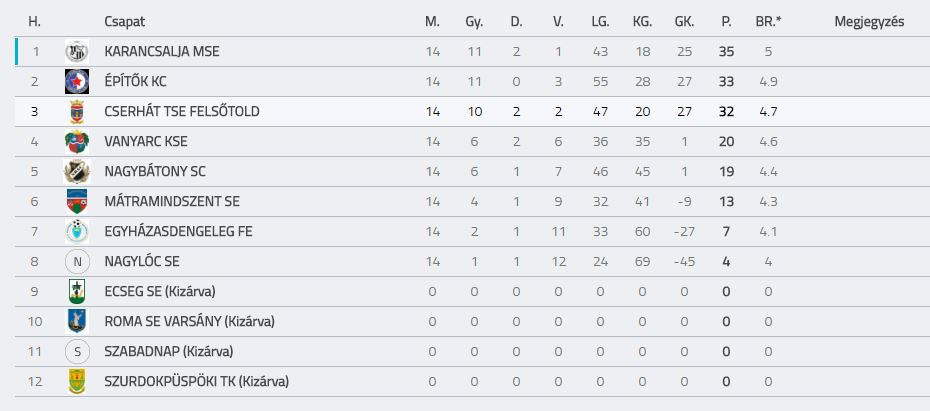Image resolution: width=930 pixels, height=411 pixels.
Task: Click the Építők KC red star crest
Action: 77,81
